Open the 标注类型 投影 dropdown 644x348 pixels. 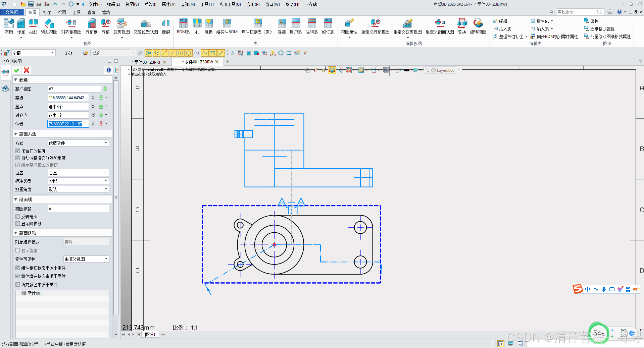[78, 181]
